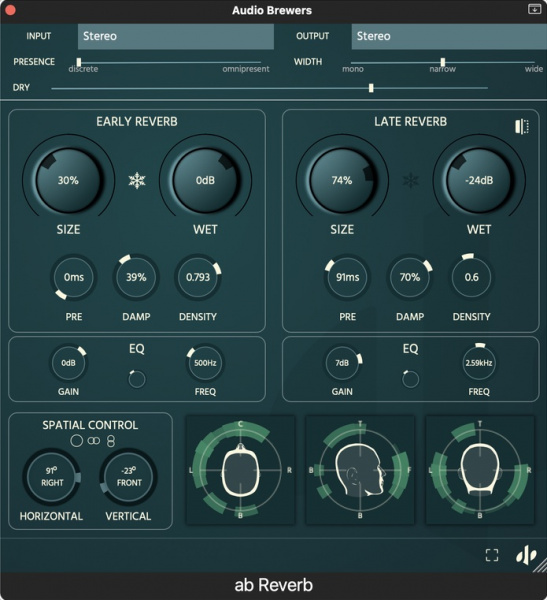Click the 'ab Reverb' plugin name

click(273, 585)
